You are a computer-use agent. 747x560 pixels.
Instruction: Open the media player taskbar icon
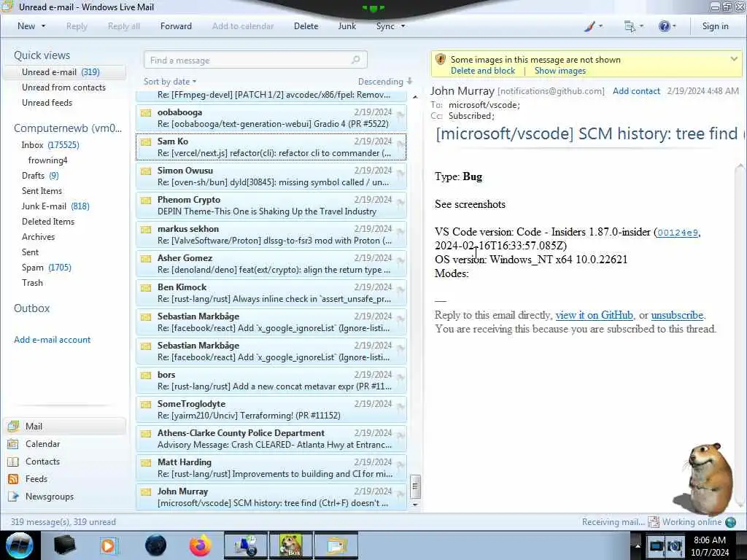pyautogui.click(x=109, y=545)
